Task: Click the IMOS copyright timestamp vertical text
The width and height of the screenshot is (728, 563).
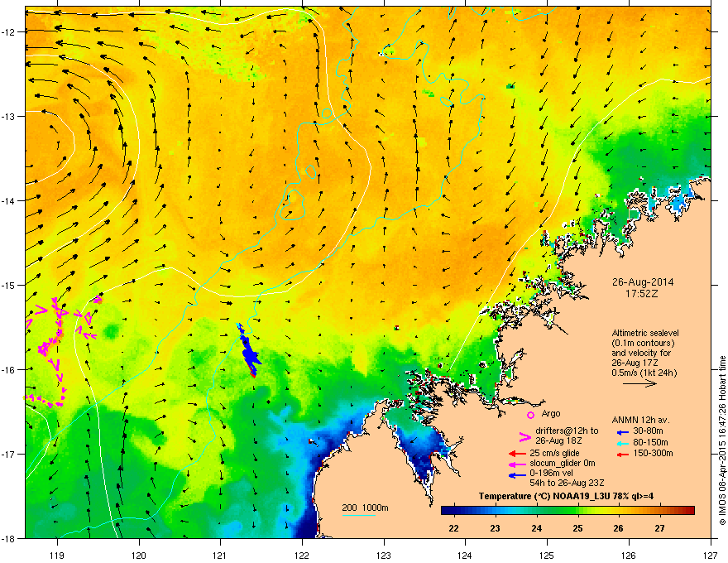Action: click(x=722, y=440)
